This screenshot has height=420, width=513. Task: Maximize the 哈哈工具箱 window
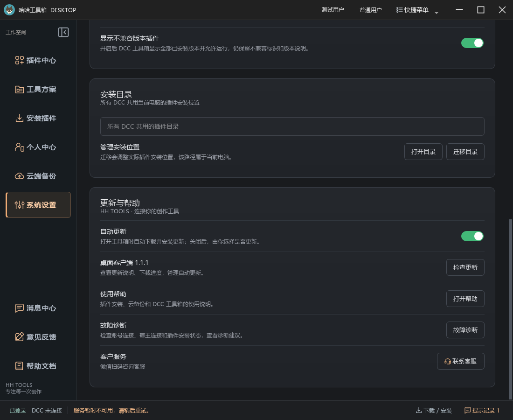[481, 10]
